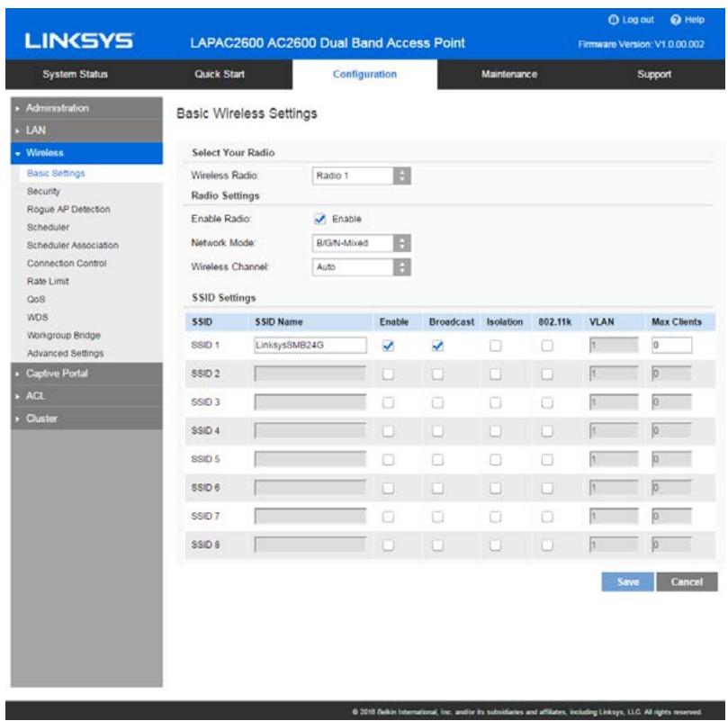Open the Wireless Channel dropdown

pyautogui.click(x=361, y=267)
